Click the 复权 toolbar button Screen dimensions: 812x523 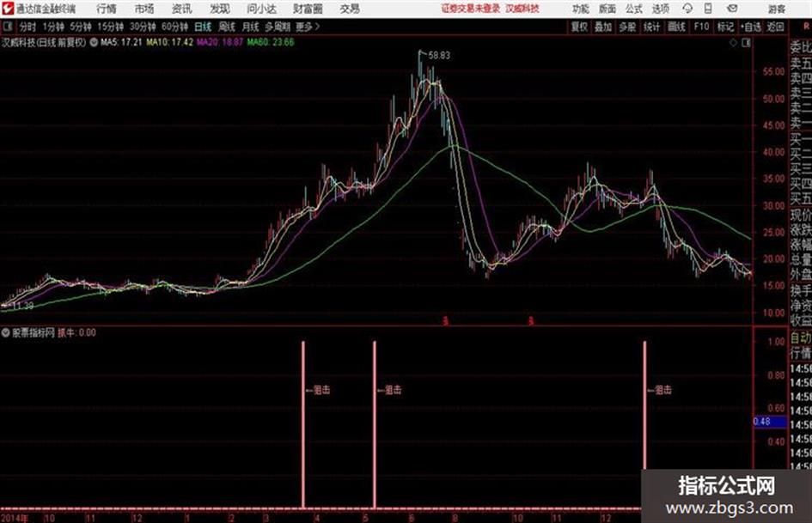coord(579,27)
